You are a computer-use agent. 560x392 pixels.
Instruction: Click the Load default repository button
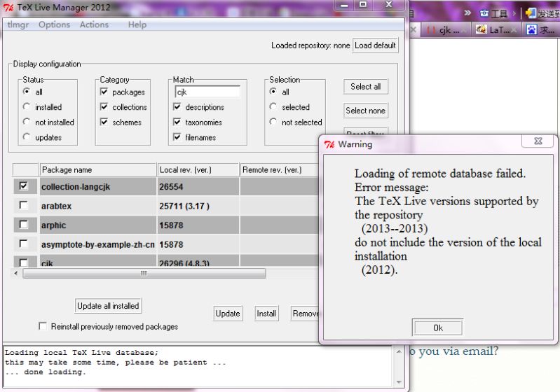click(375, 45)
